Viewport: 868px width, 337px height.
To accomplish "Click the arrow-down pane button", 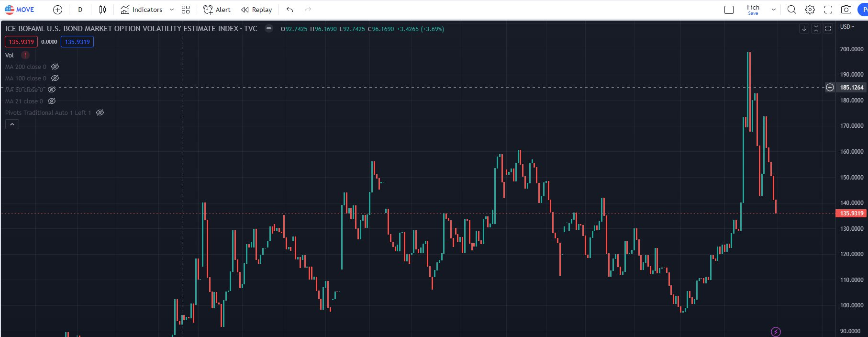I will point(804,29).
